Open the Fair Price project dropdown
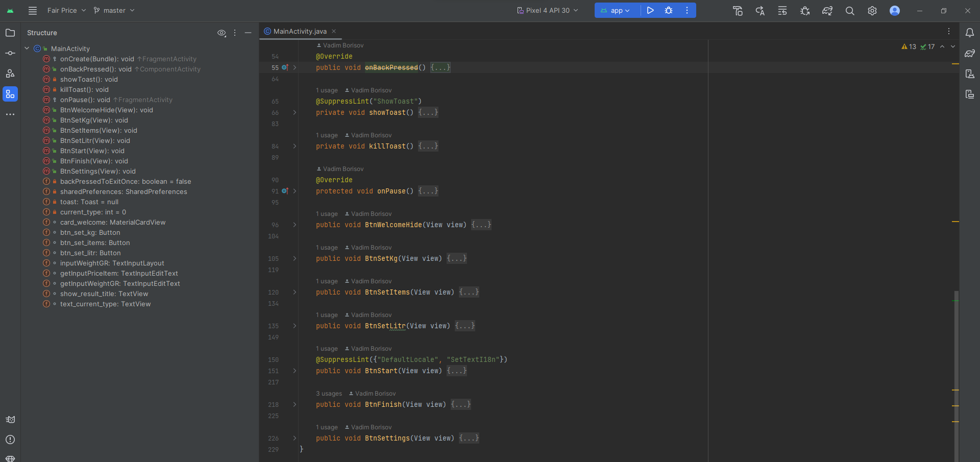 [x=66, y=10]
